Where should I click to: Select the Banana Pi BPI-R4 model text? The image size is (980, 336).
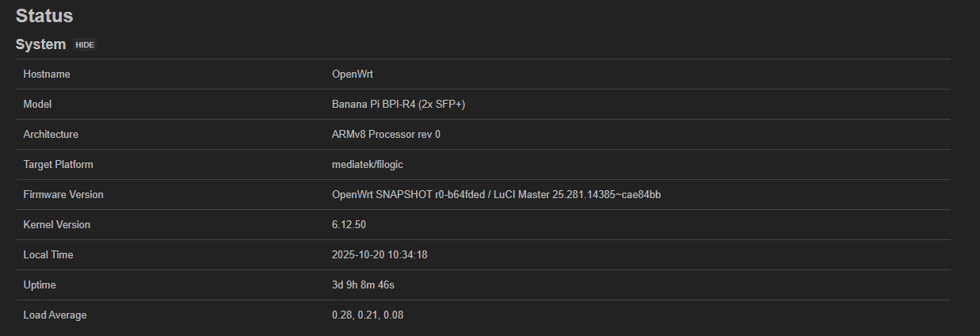[398, 105]
